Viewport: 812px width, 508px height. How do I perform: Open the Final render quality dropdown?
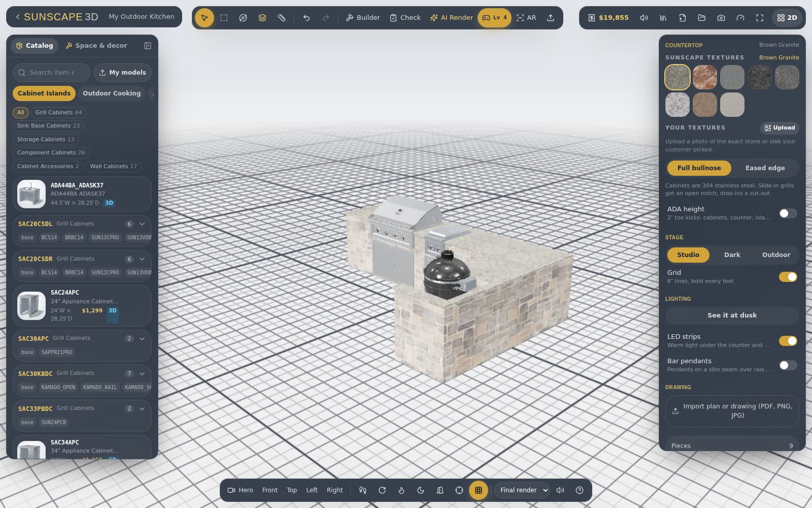pos(522,490)
